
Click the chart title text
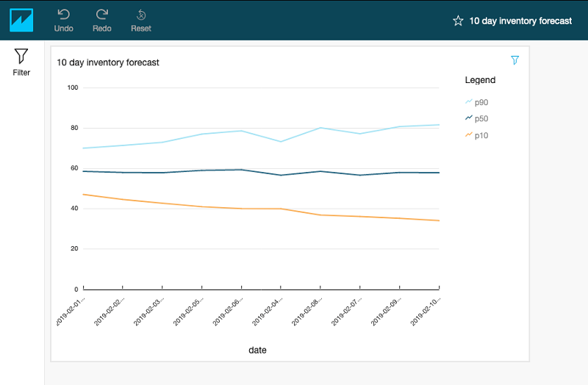click(108, 62)
